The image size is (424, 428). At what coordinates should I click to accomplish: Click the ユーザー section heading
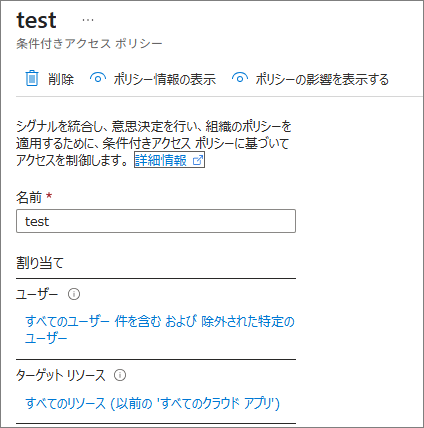37,294
